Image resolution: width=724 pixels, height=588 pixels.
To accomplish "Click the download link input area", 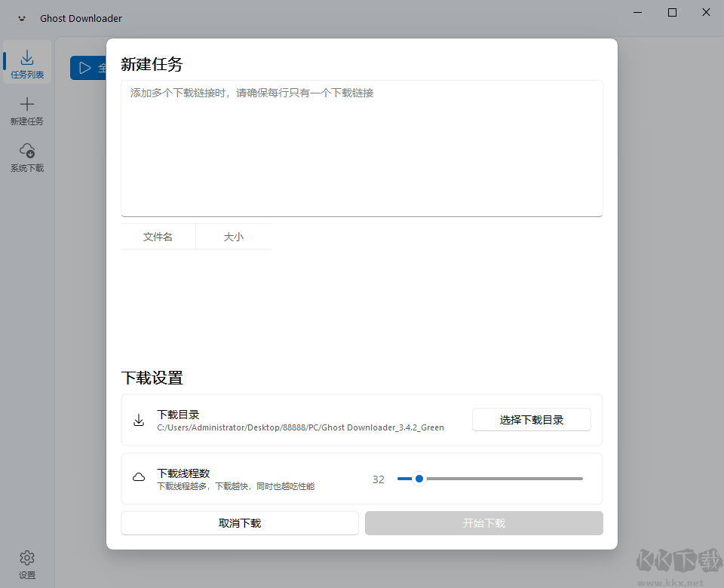I will coord(361,148).
